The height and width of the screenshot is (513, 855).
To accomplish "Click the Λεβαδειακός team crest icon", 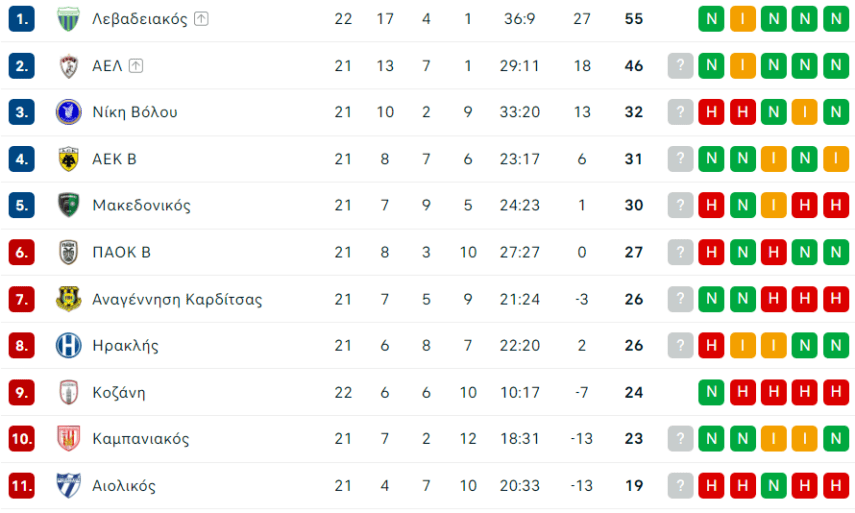I will (x=68, y=19).
